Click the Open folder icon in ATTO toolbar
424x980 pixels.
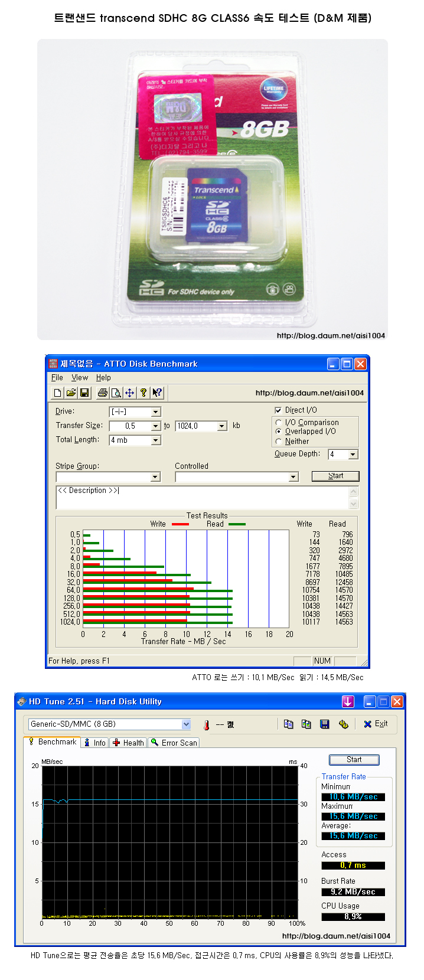(x=71, y=393)
